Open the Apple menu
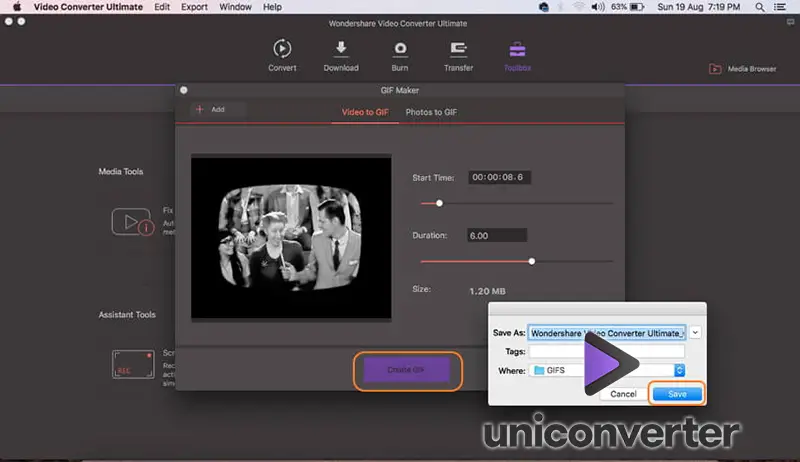 [17, 7]
